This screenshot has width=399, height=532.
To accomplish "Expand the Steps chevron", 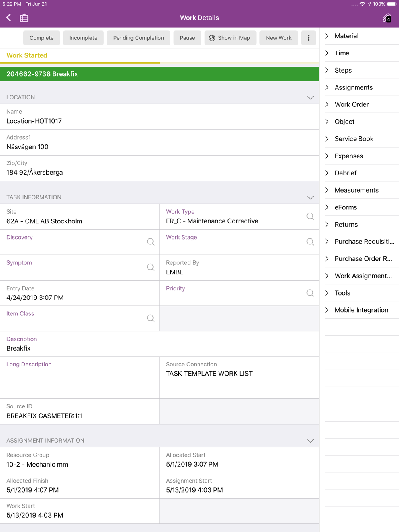I will [327, 70].
